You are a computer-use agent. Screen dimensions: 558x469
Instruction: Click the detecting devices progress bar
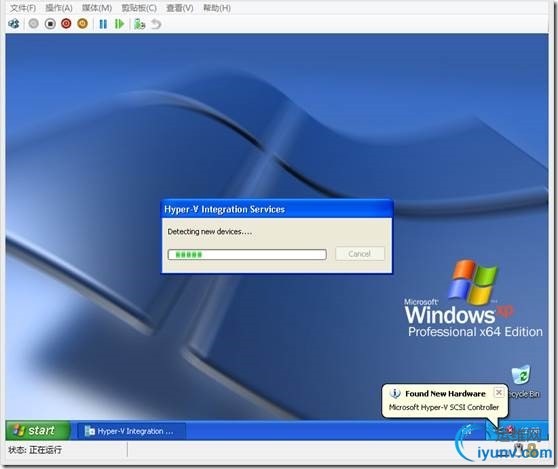[247, 254]
